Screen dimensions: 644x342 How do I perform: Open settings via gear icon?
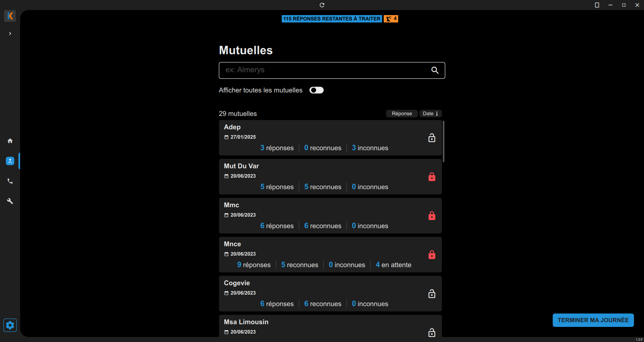[x=10, y=325]
